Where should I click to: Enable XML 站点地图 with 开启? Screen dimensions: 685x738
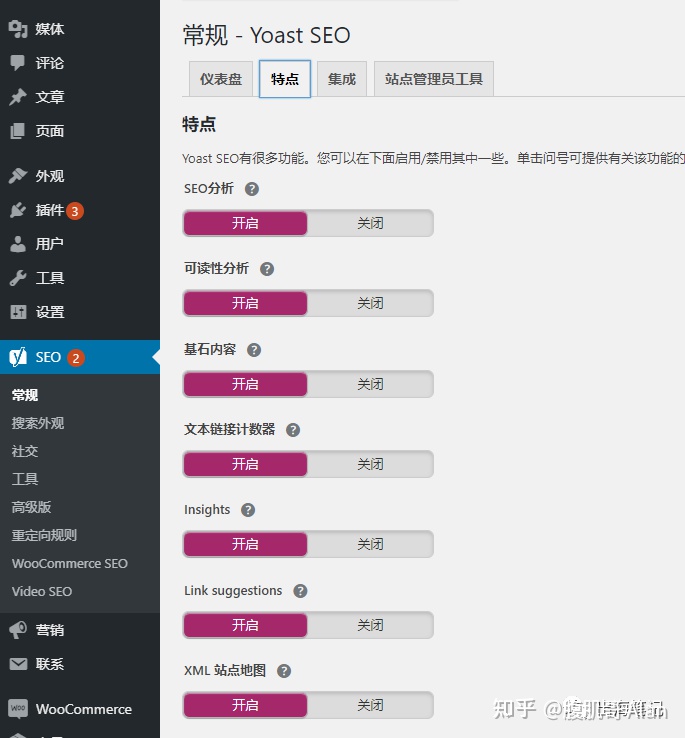[x=245, y=705]
